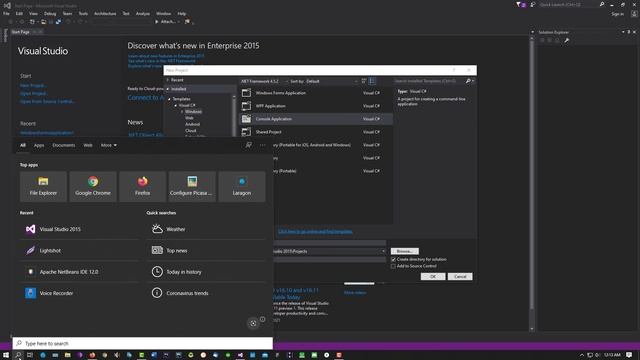Click the screenshot search button in search panel
This screenshot has width=640, height=360.
coord(253,323)
